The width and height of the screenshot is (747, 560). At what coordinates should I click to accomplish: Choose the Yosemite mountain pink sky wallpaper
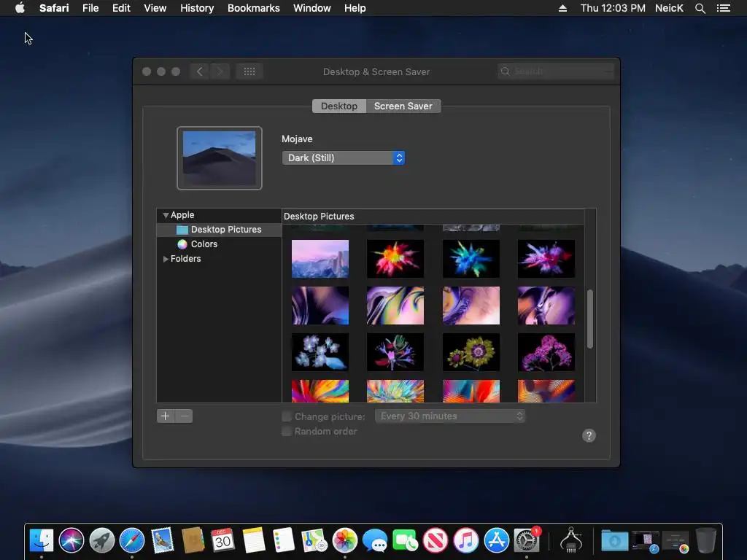coord(320,259)
